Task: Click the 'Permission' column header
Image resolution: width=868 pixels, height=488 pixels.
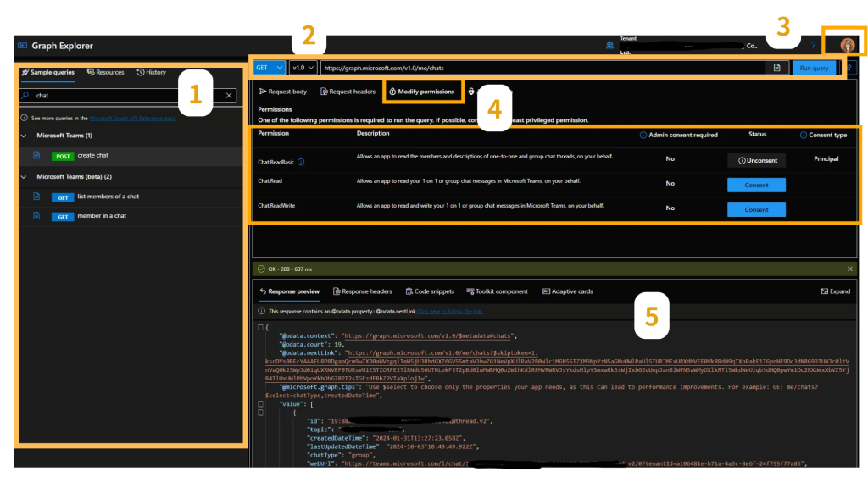Action: click(274, 133)
